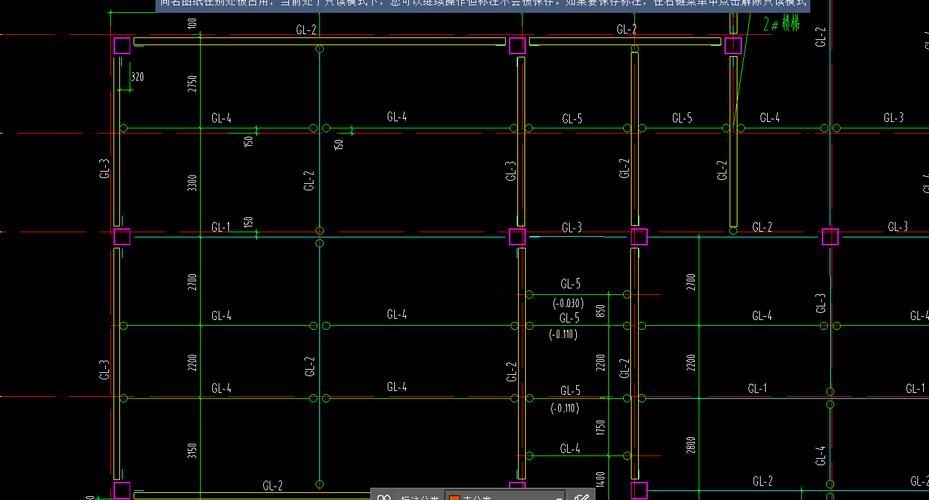The width and height of the screenshot is (929, 500).
Task: Click the 1400 dimension text
Action: click(600, 481)
